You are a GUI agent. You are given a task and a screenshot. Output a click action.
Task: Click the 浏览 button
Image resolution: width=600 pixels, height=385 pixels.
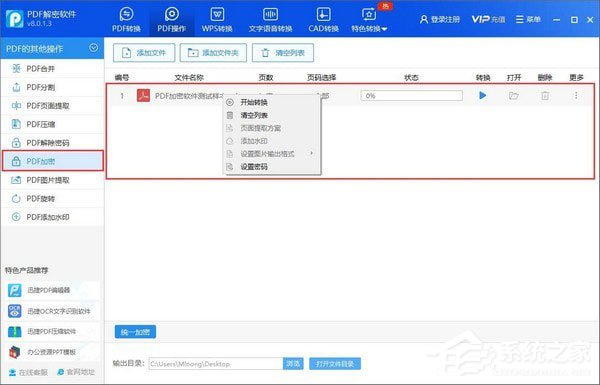[x=293, y=364]
